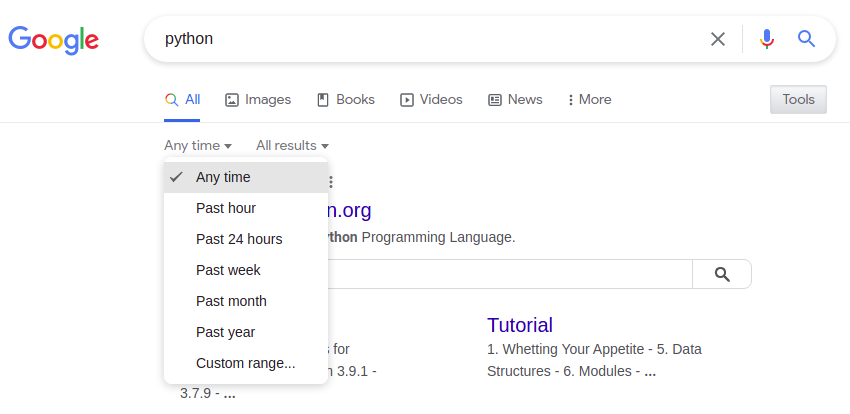This screenshot has width=850, height=414.
Task: Click the blue magnifier search icon
Action: coord(806,39)
